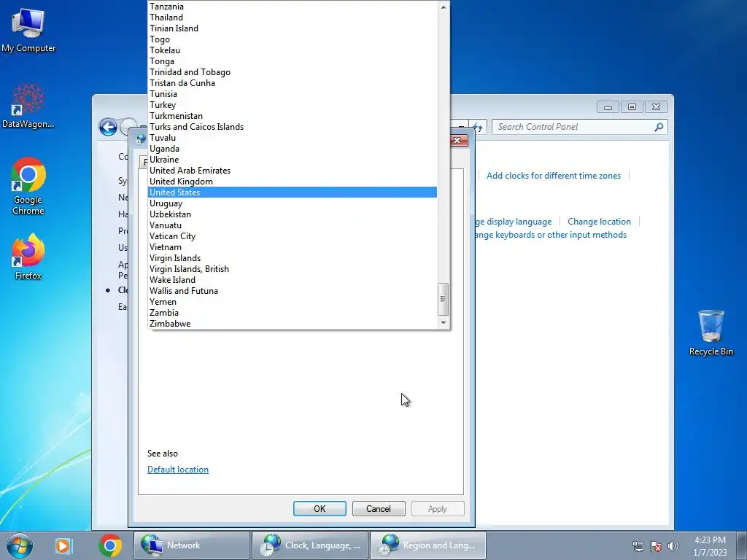Image resolution: width=747 pixels, height=560 pixels.
Task: Select Vatican City
Action: (293, 236)
